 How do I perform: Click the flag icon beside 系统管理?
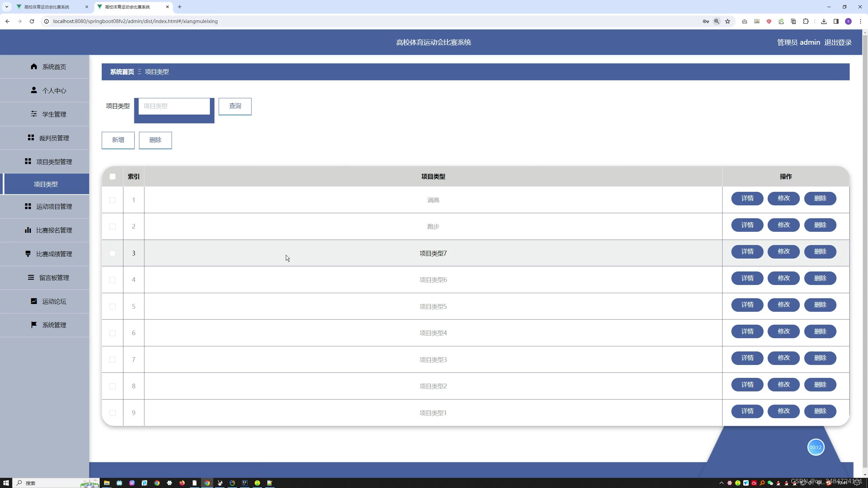pos(34,325)
